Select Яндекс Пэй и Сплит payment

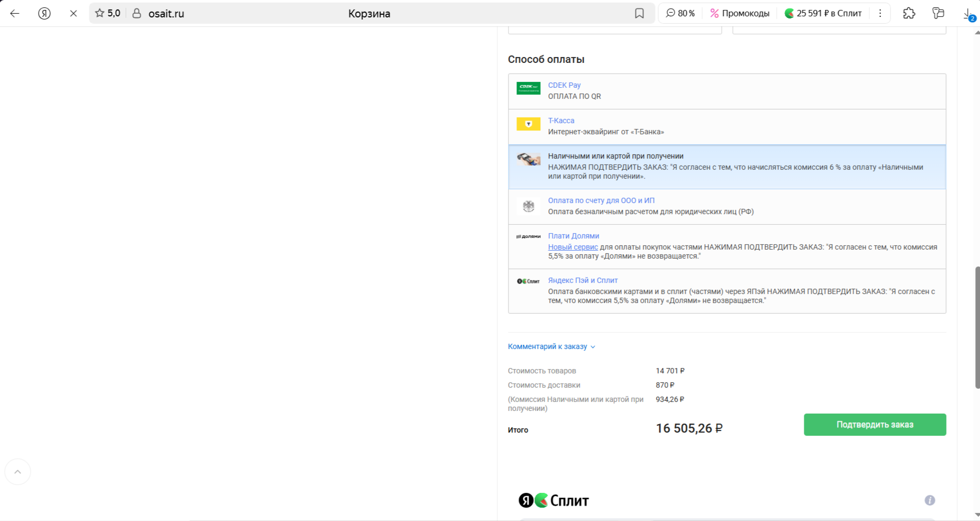point(583,280)
